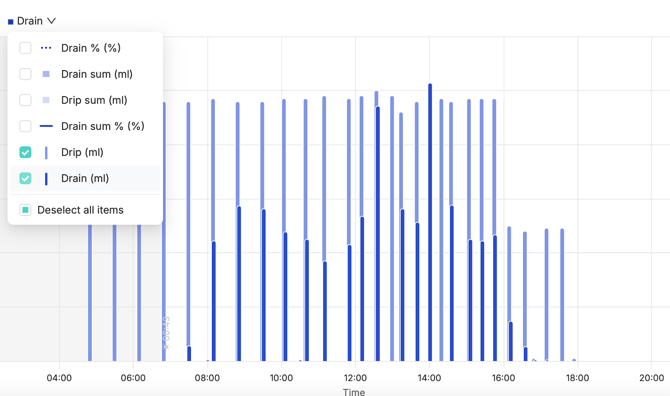Click the Drain (ml) dark bar icon
The image size is (670, 396).
(46, 178)
